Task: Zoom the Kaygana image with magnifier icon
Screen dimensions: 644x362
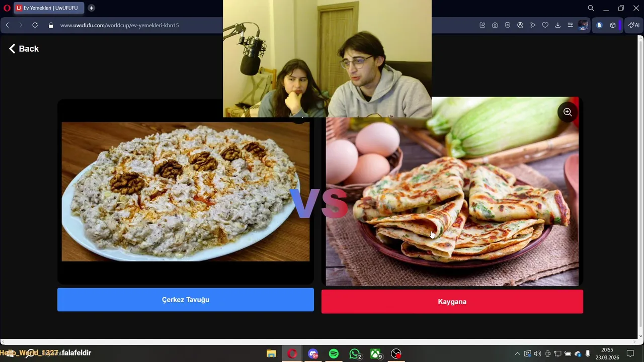Action: 568,112
